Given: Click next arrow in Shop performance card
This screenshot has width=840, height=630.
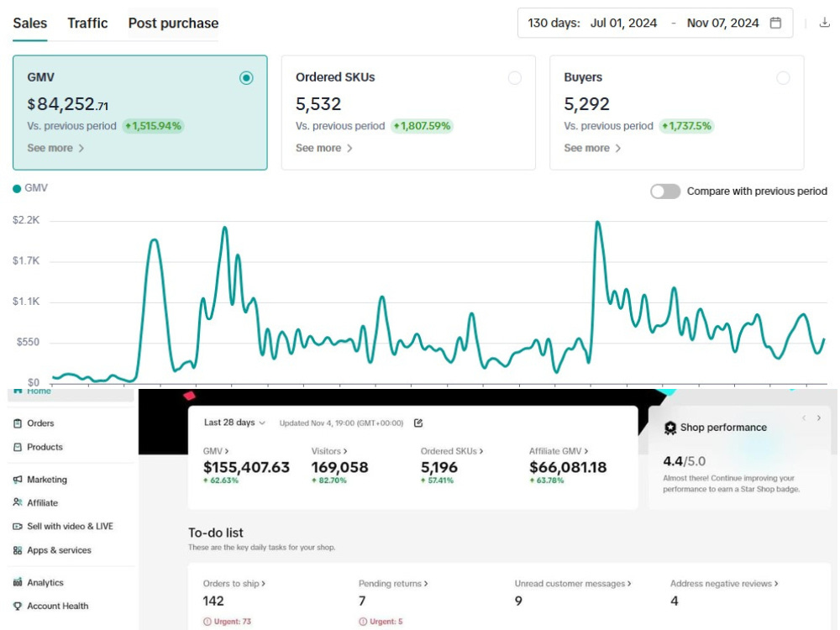Looking at the screenshot, I should tap(818, 417).
